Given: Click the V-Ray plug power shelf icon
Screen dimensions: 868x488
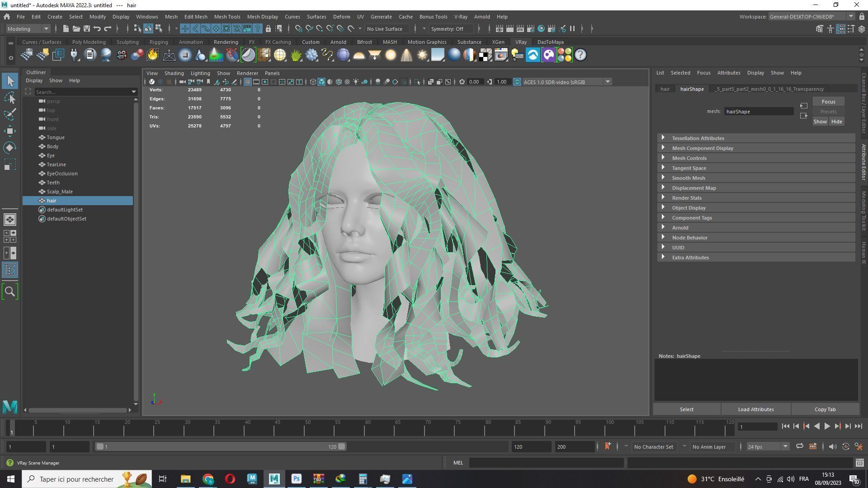Looking at the screenshot, I should (x=74, y=55).
